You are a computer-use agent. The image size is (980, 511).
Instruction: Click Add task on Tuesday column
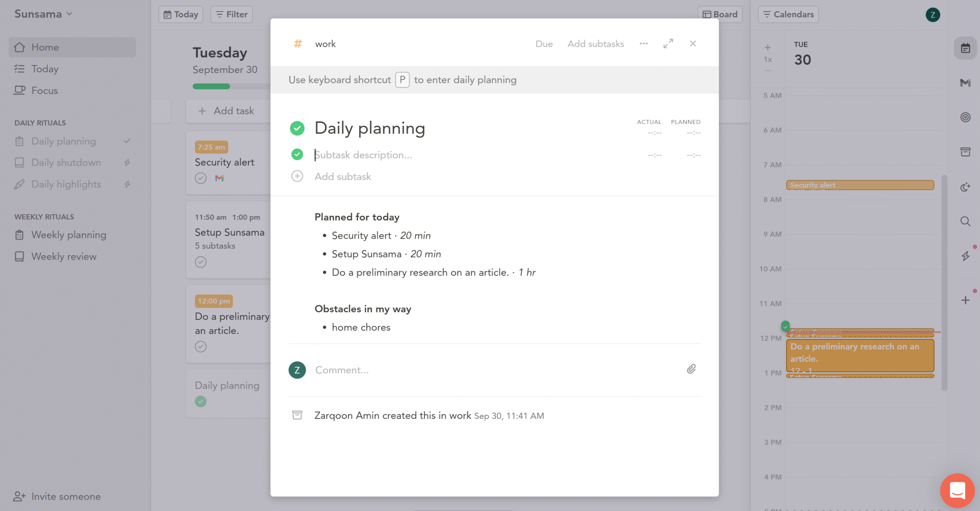tap(228, 111)
